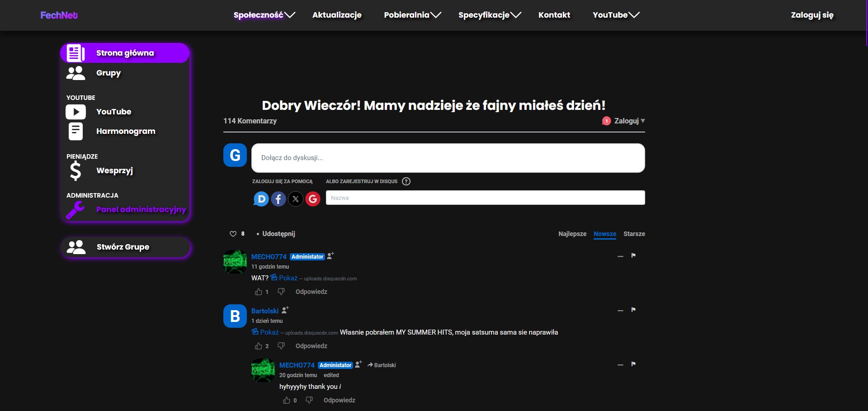Follow MECHO774 via the add-user icon
Viewport: 868px width, 411px height.
pyautogui.click(x=330, y=256)
